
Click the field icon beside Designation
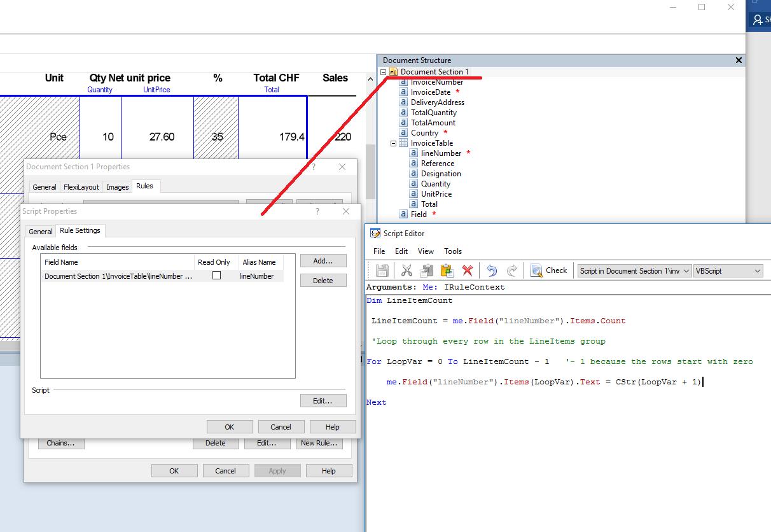[x=413, y=174]
